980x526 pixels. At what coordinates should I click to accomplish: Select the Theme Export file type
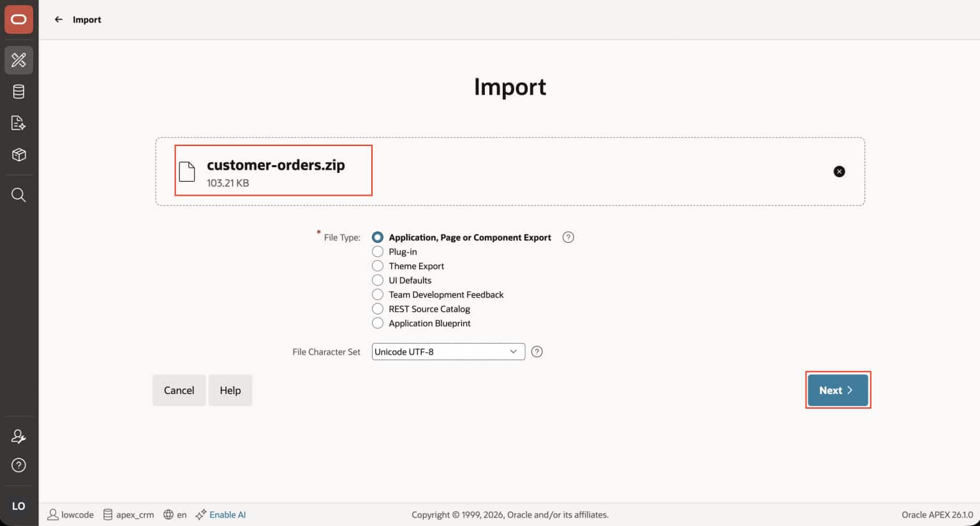378,266
